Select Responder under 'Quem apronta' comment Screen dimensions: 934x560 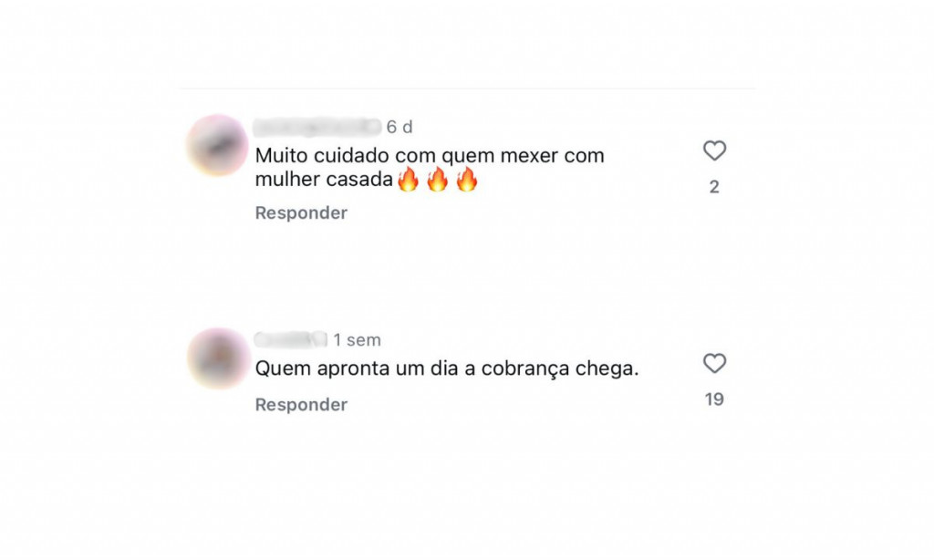pyautogui.click(x=301, y=405)
